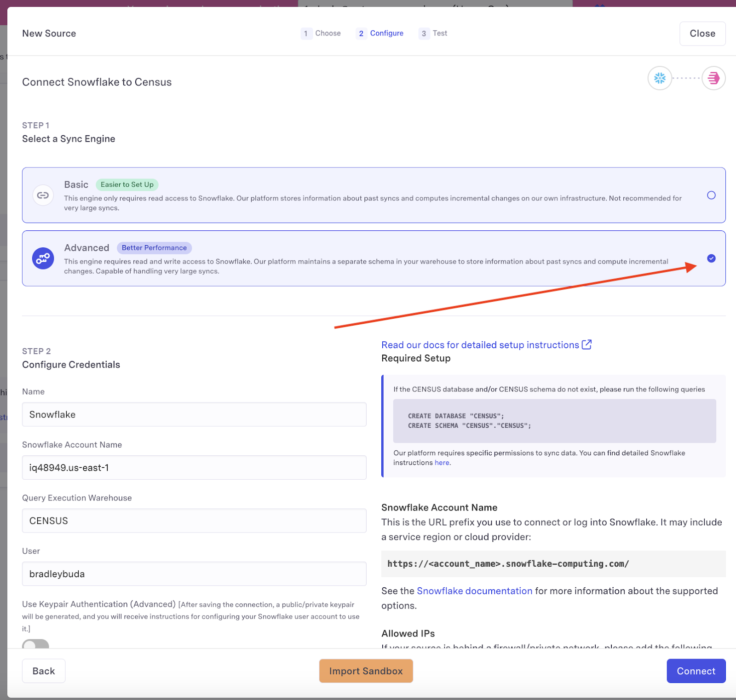
Task: Select the Basic sync engine radio button
Action: coord(711,195)
